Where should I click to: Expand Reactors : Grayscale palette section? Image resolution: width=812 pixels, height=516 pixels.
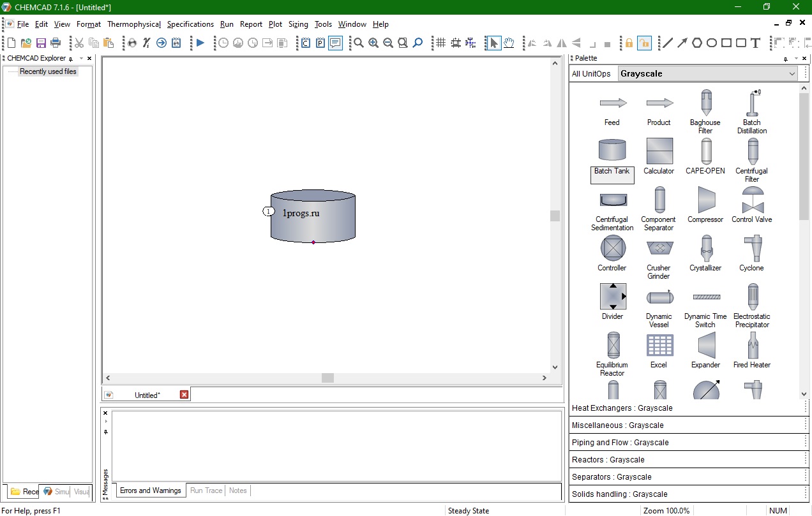[x=689, y=460]
